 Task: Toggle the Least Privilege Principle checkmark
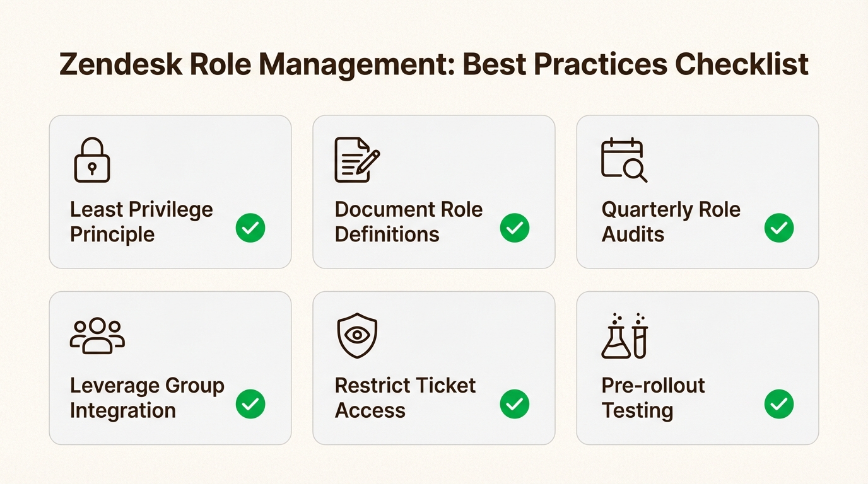click(250, 228)
